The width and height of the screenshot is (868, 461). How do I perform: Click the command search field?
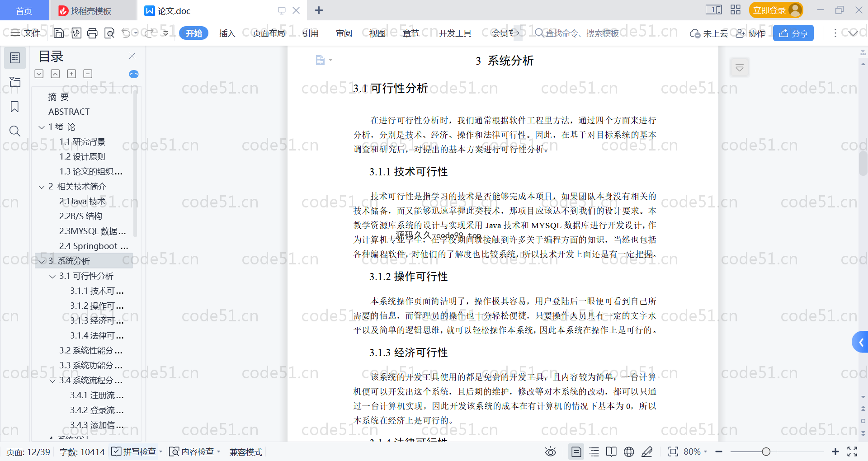tap(577, 33)
